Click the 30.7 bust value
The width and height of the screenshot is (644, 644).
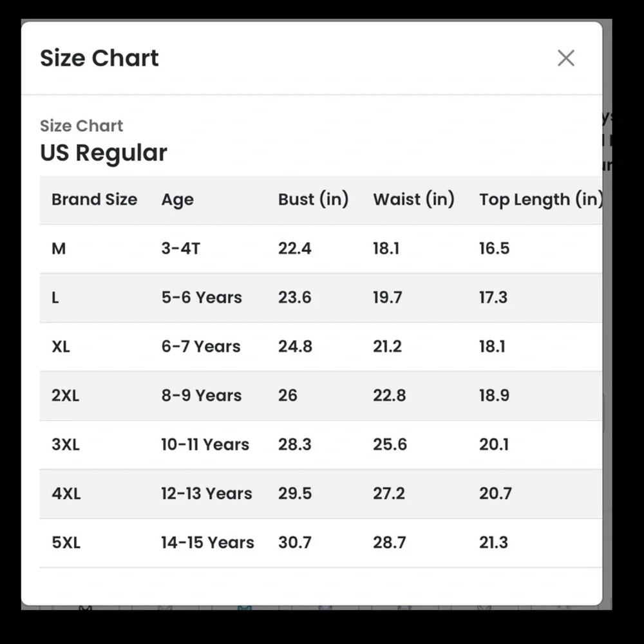pyautogui.click(x=294, y=542)
